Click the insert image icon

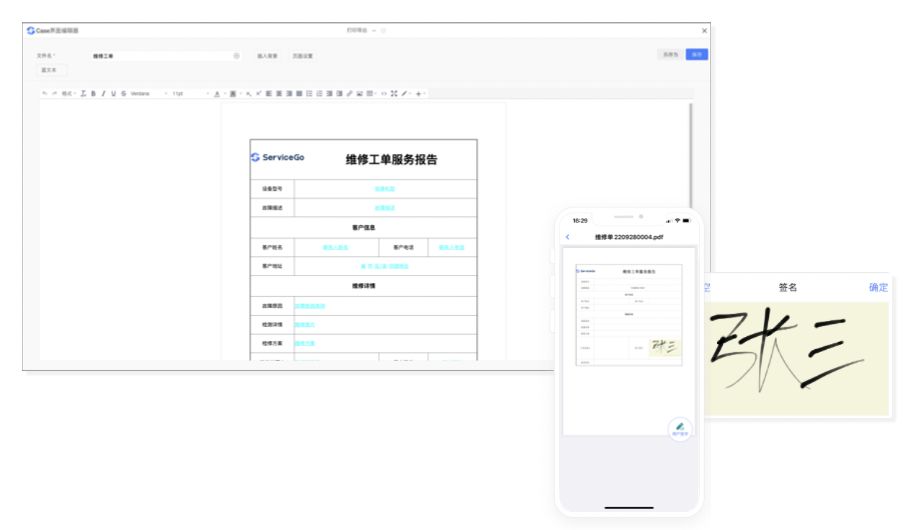click(359, 93)
